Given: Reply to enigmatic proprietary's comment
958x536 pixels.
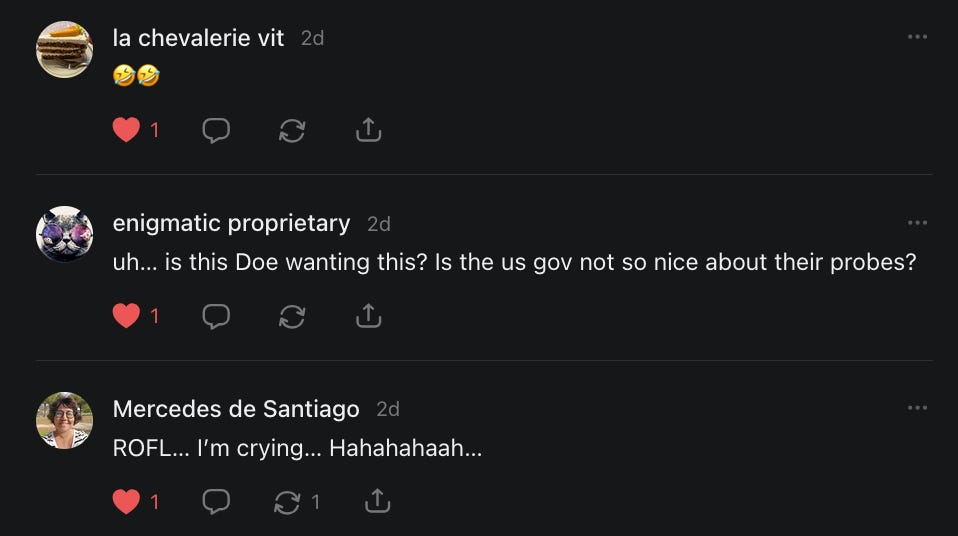Looking at the screenshot, I should [216, 316].
